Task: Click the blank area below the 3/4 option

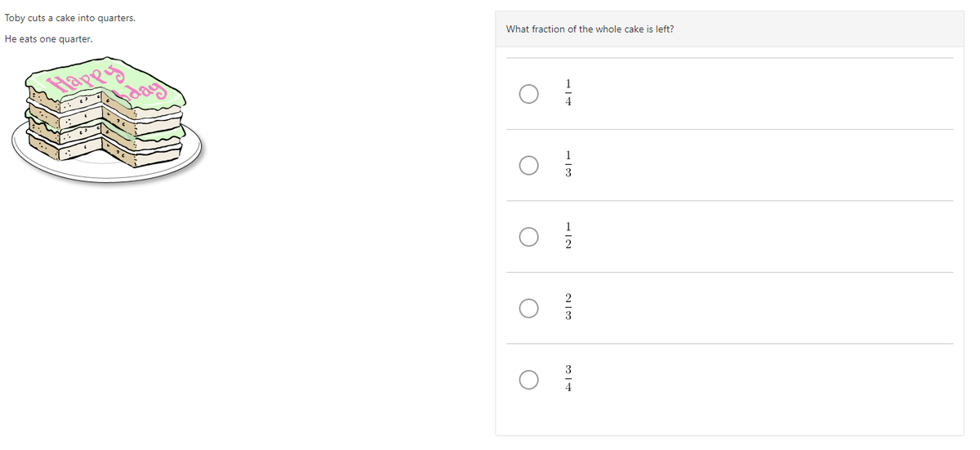Action: click(728, 417)
